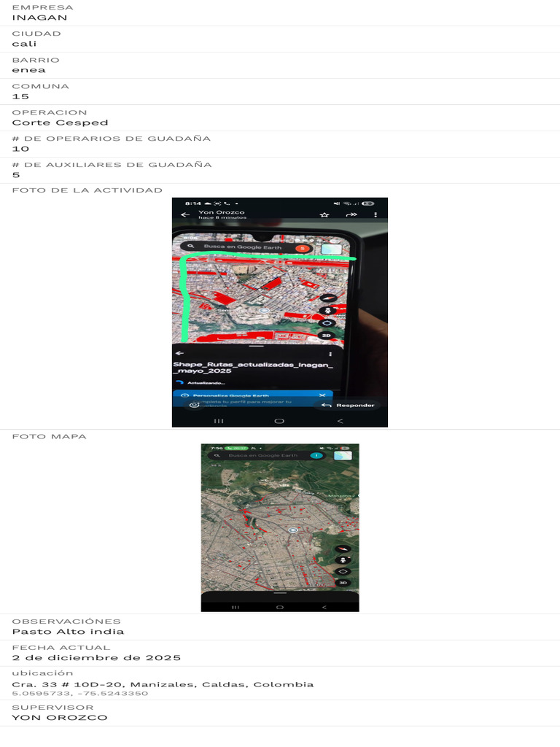Select the Pasto Alto india observation
The width and height of the screenshot is (560, 747).
[x=68, y=632]
